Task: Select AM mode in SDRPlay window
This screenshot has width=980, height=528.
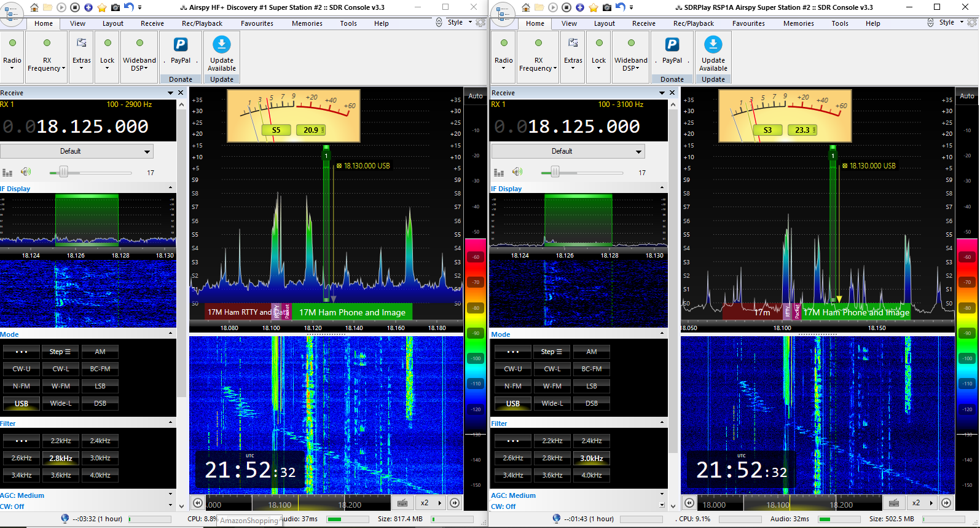Action: [x=592, y=352]
